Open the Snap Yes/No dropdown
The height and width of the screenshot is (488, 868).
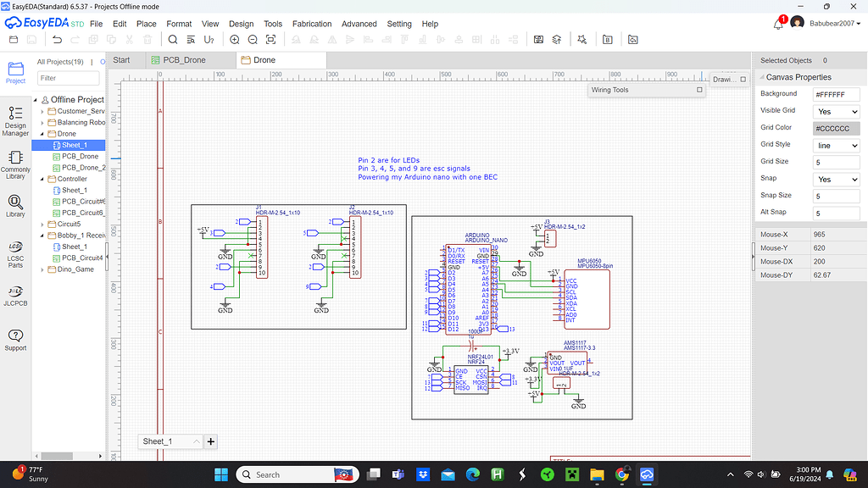837,180
